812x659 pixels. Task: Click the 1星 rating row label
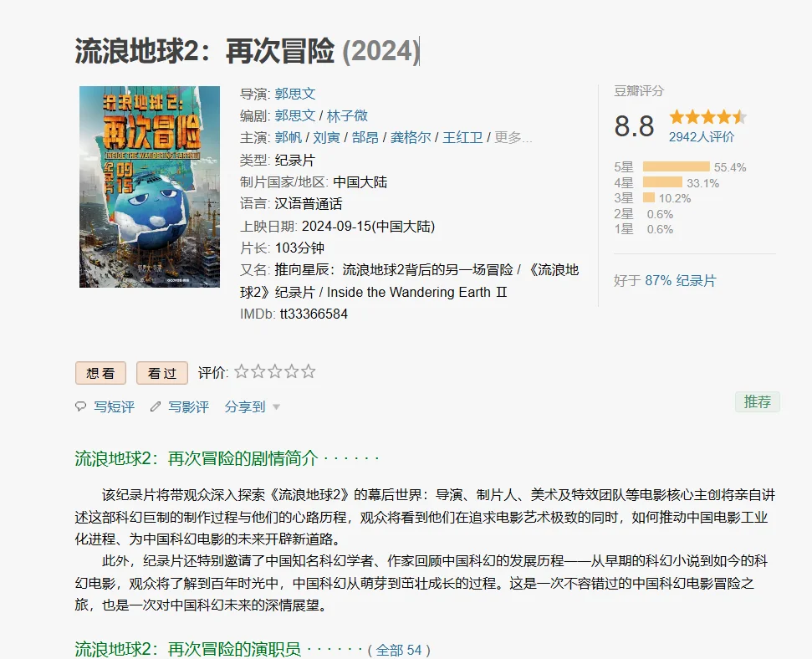click(624, 229)
